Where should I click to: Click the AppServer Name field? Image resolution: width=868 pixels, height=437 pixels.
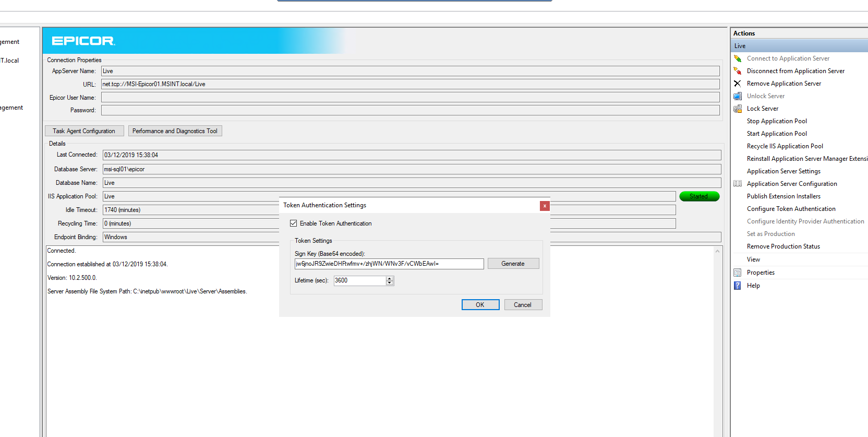pyautogui.click(x=411, y=71)
